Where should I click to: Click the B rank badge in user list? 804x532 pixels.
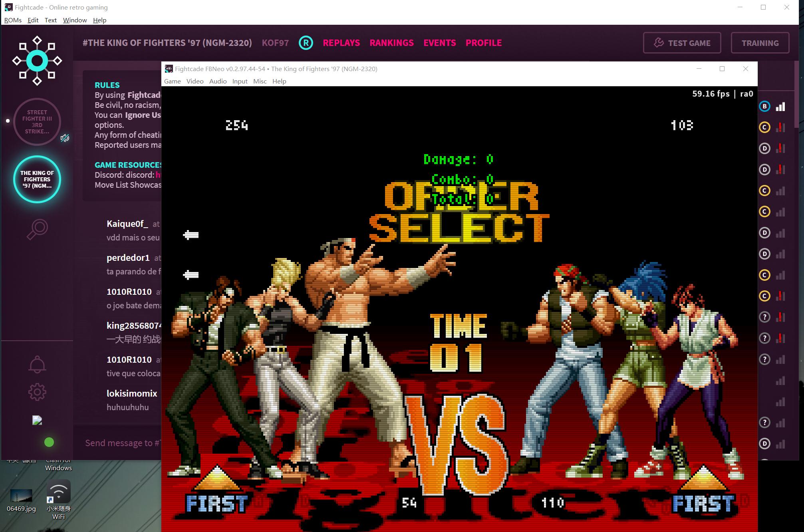(x=764, y=106)
